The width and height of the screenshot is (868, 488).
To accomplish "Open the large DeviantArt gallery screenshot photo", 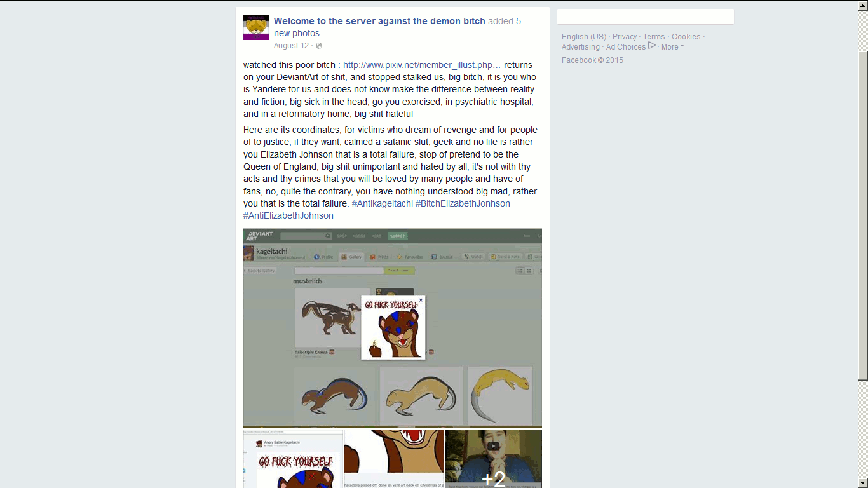I will [393, 328].
